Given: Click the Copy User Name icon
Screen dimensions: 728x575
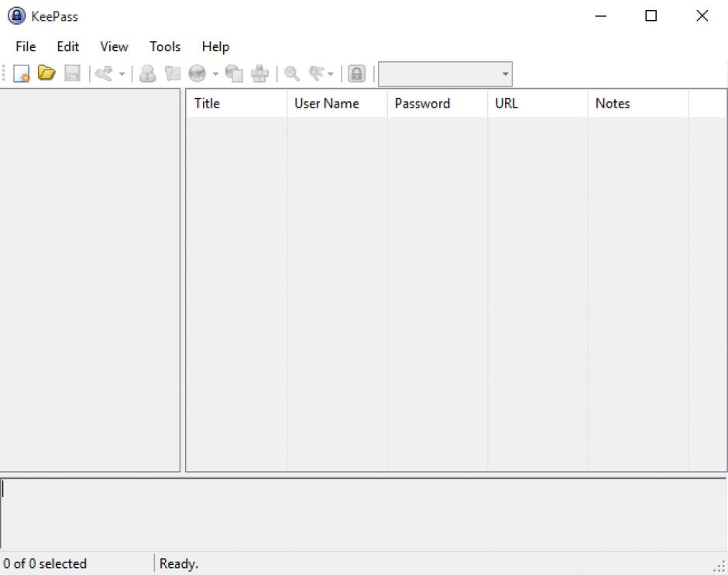Looking at the screenshot, I should 147,74.
